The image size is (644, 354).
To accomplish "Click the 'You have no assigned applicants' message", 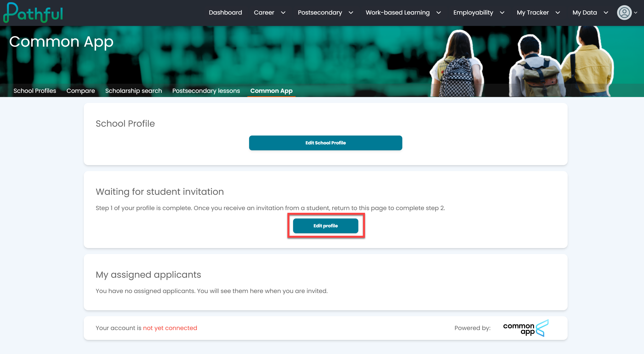I will [x=212, y=291].
